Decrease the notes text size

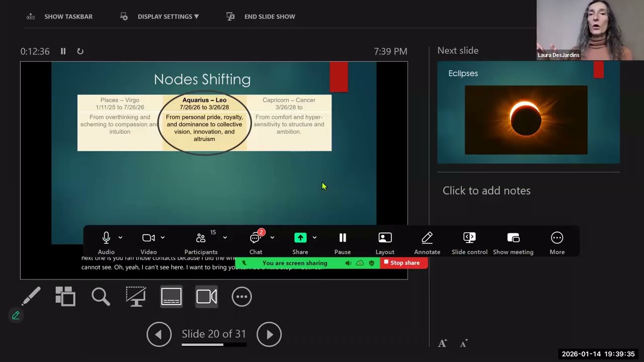(464, 344)
